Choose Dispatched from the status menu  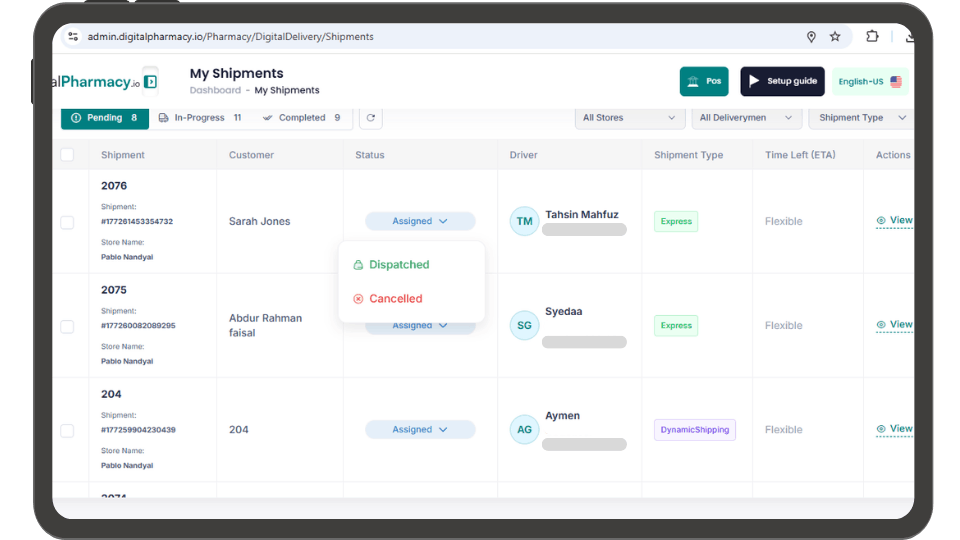point(398,265)
